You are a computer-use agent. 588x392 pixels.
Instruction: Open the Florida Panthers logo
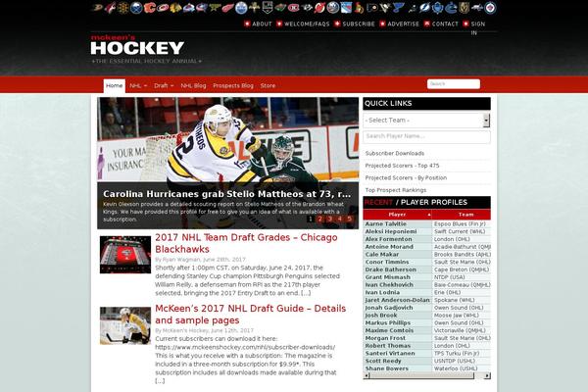pyautogui.click(x=254, y=8)
